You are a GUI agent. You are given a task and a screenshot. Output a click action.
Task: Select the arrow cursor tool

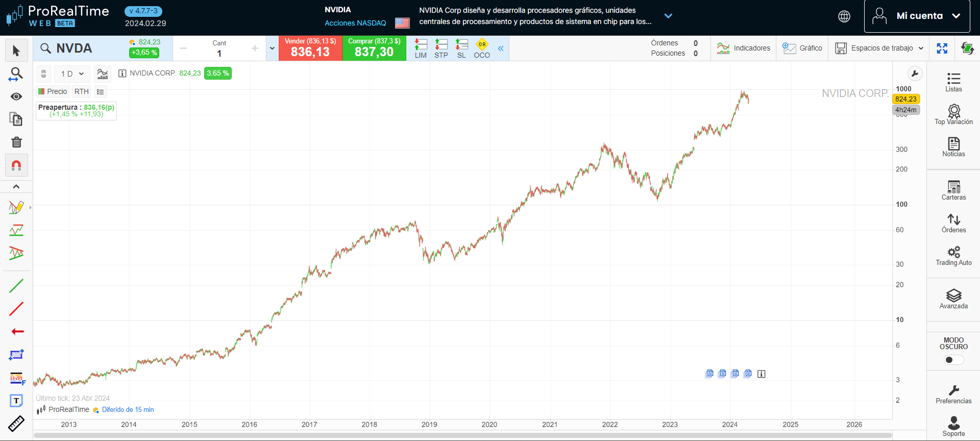[16, 51]
